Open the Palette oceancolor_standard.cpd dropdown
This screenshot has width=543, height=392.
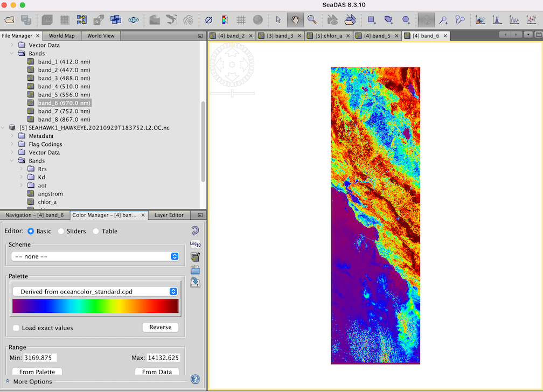[95, 291]
